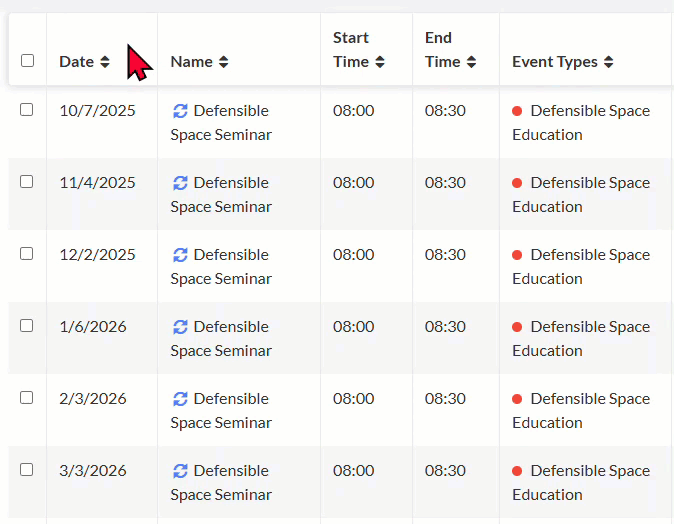Click the red dot on the 12/2/2025 event type

tap(517, 255)
